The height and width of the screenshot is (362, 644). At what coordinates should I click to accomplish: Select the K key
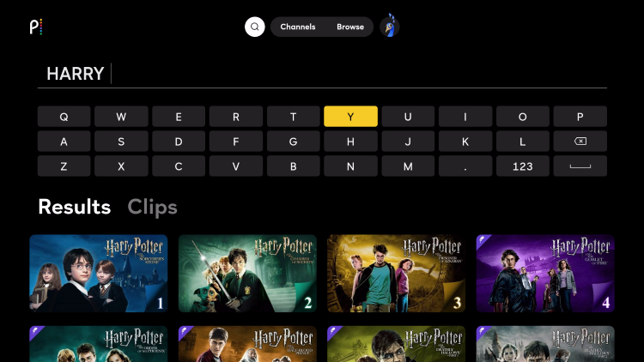465,142
